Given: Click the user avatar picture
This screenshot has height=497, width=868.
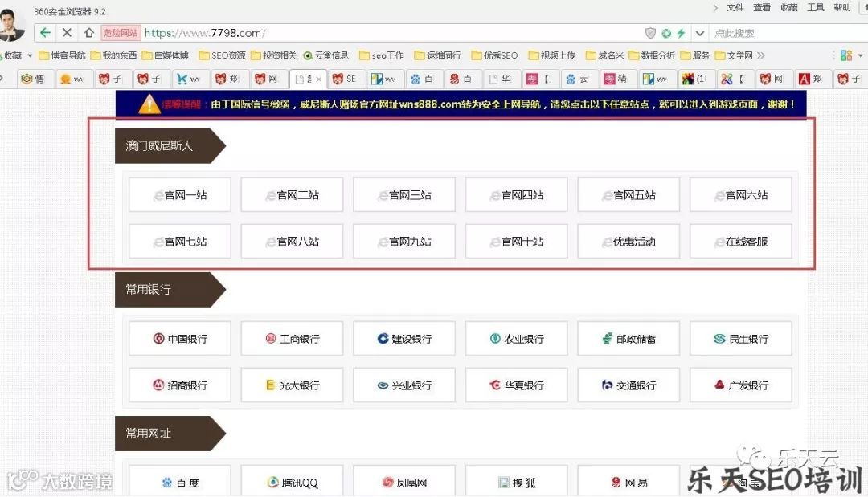Looking at the screenshot, I should (x=11, y=26).
